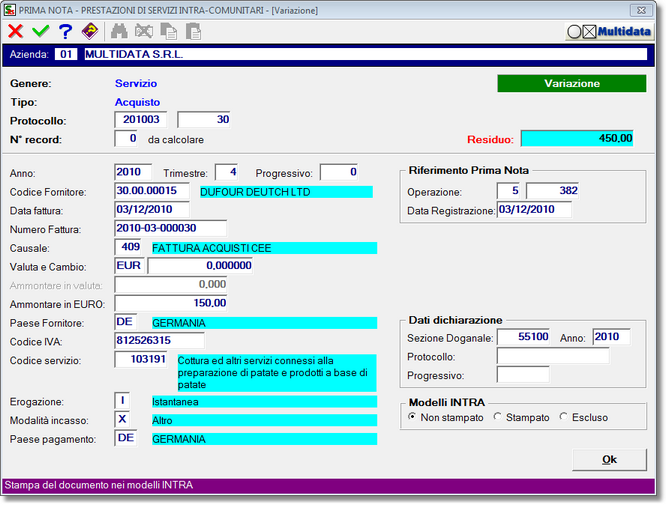Image resolution: width=666 pixels, height=505 pixels.
Task: Click the Paese pagamento code field DE
Action: 126,438
